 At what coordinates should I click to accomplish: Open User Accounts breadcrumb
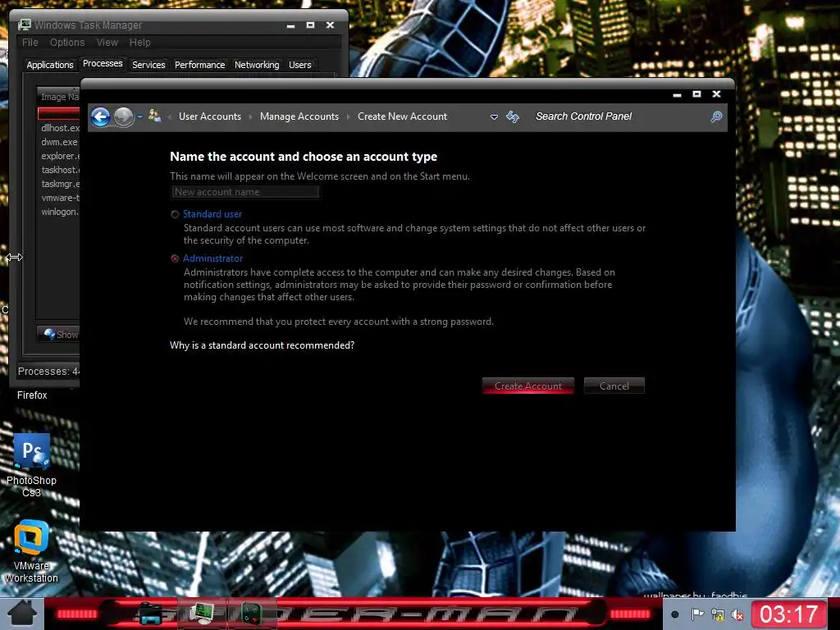point(210,116)
